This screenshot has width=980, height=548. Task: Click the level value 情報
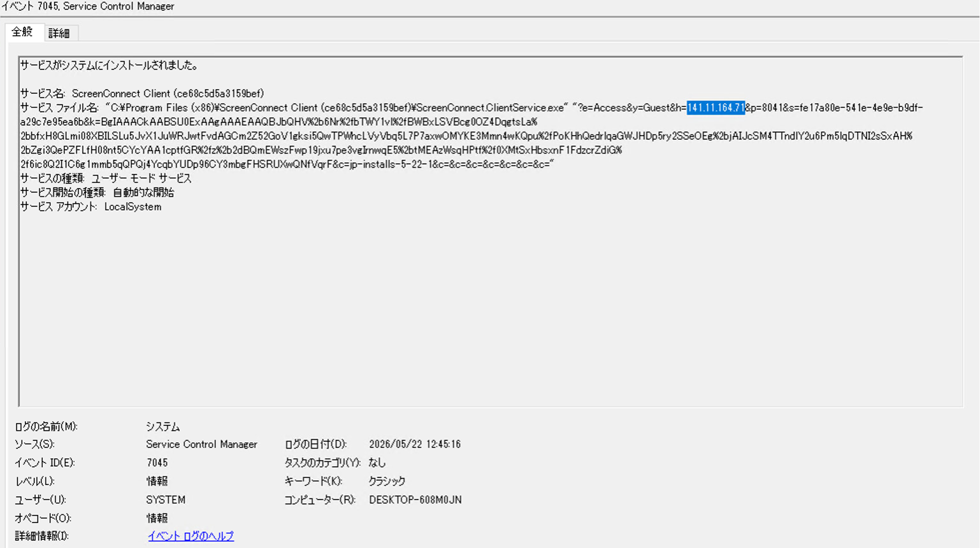tap(157, 481)
